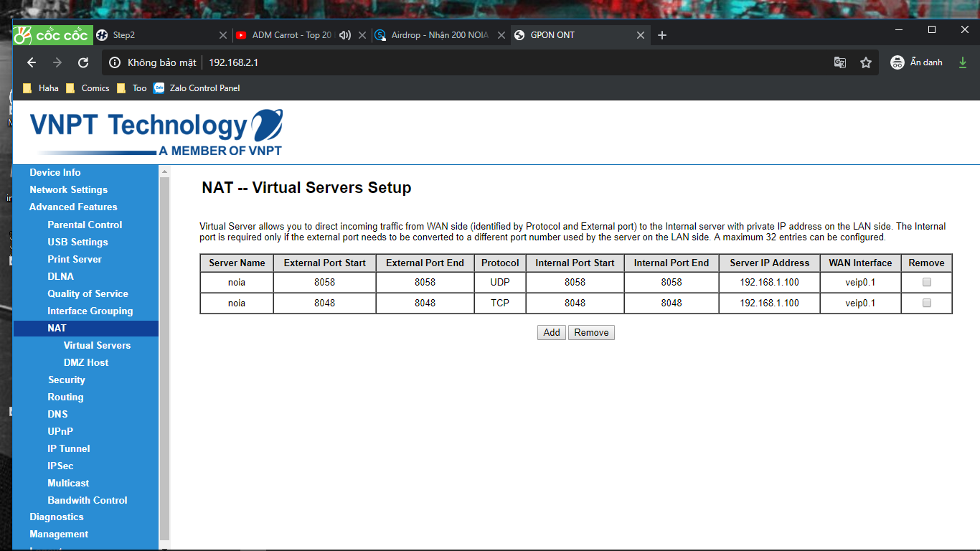Close the Step2 tab

223,35
